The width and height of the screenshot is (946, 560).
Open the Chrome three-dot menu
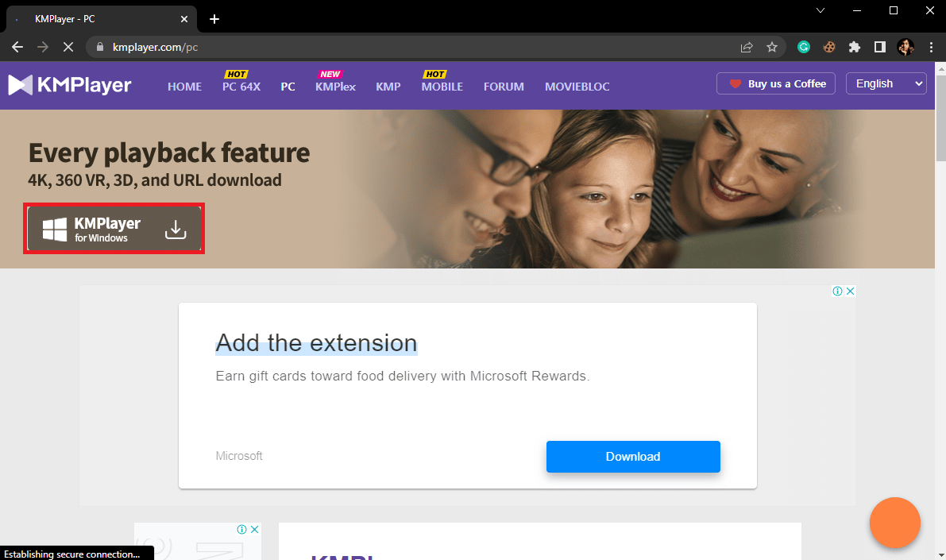pos(932,47)
